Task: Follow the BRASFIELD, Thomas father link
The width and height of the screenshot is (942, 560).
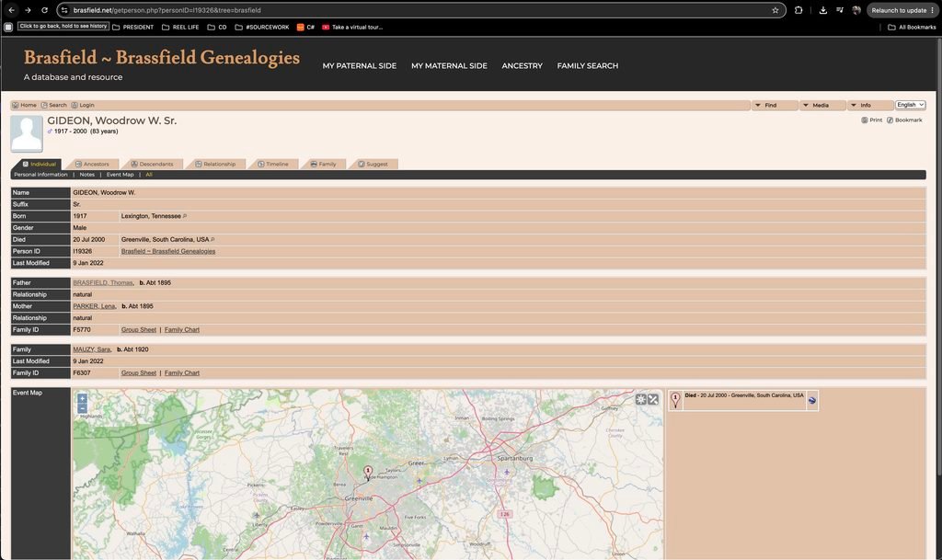Action: [x=103, y=282]
